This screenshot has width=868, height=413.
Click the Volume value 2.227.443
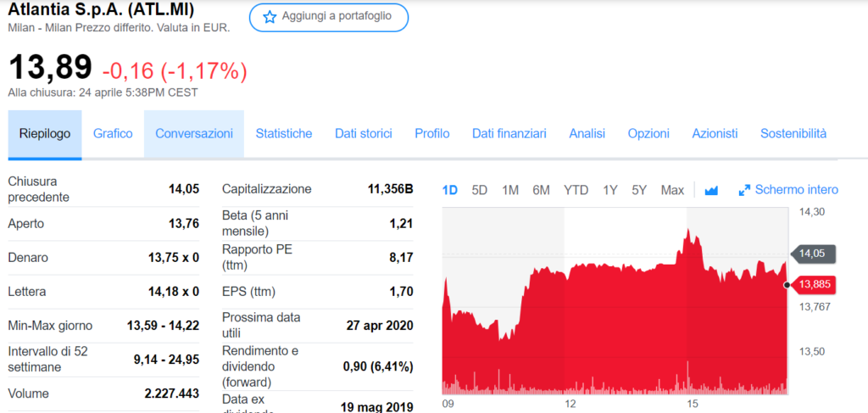point(171,394)
